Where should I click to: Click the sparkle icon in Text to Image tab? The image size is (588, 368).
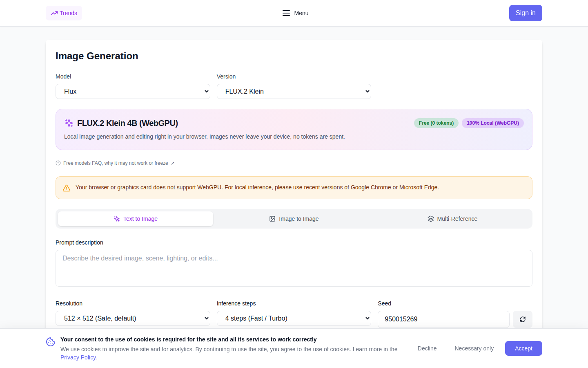pos(117,219)
